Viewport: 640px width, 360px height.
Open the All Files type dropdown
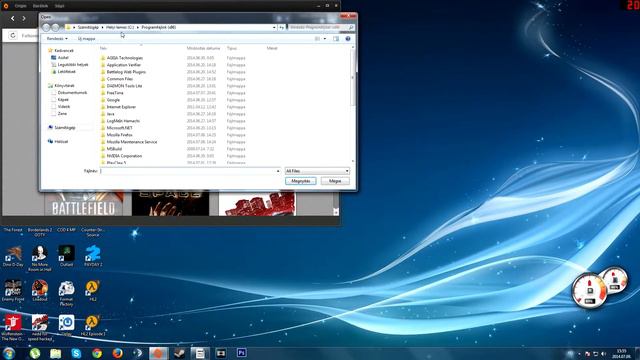point(317,171)
